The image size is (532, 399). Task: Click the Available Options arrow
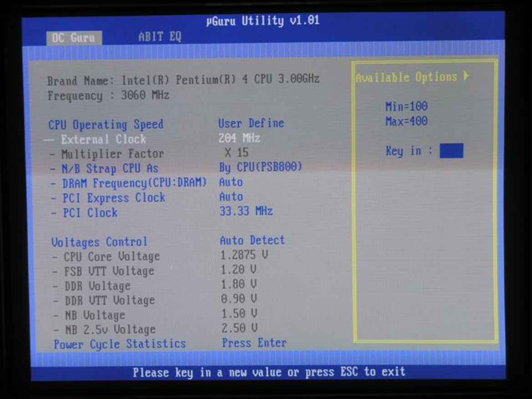(466, 76)
